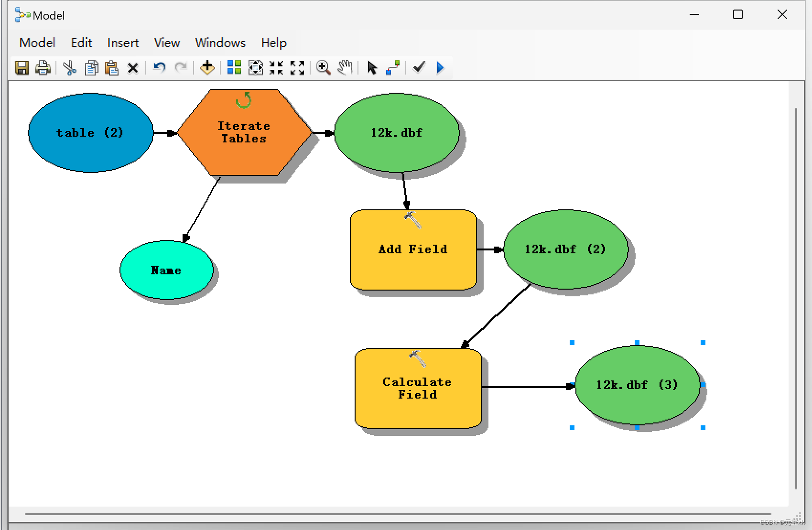Select the cyan Name variable oval

pos(166,270)
